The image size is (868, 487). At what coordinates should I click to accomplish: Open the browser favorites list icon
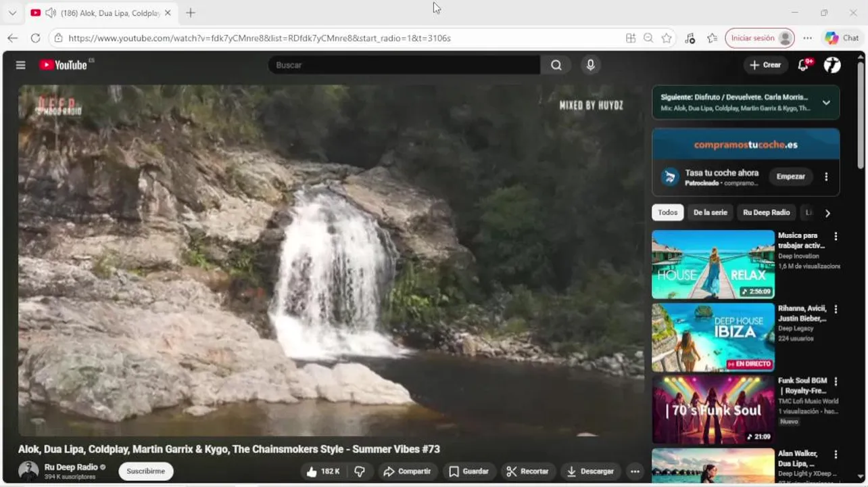click(712, 38)
